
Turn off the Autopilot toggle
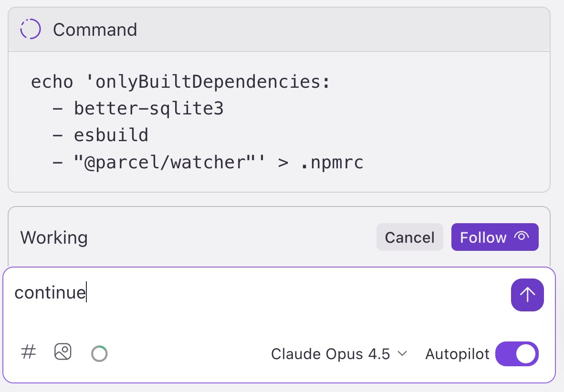pos(517,354)
